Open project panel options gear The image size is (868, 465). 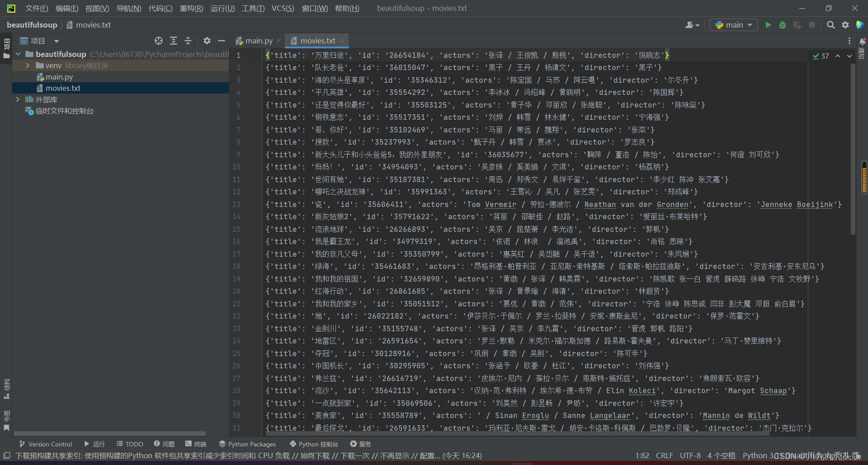pos(207,41)
